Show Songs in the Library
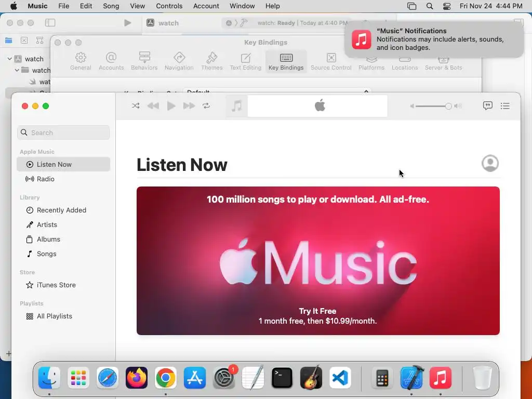The width and height of the screenshot is (532, 399). click(63, 254)
